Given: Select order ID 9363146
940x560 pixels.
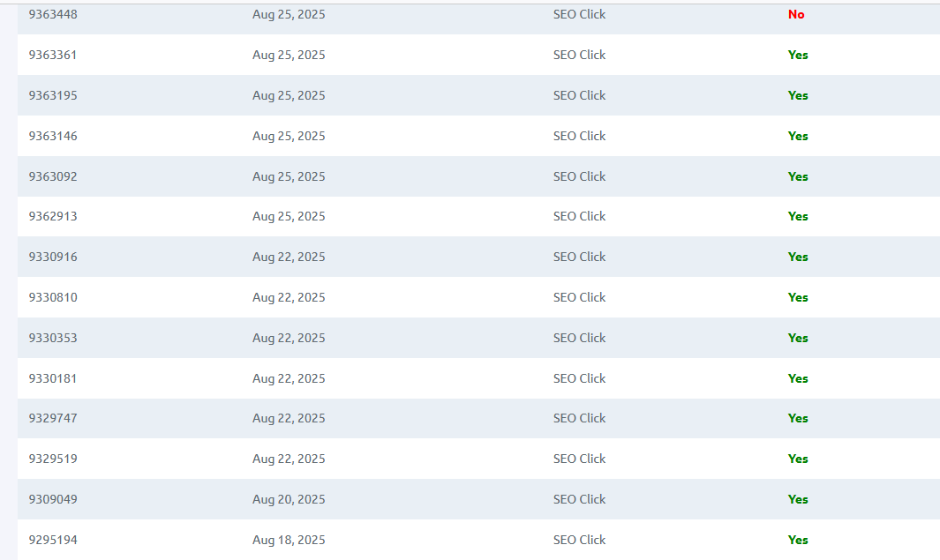Looking at the screenshot, I should pyautogui.click(x=53, y=136).
